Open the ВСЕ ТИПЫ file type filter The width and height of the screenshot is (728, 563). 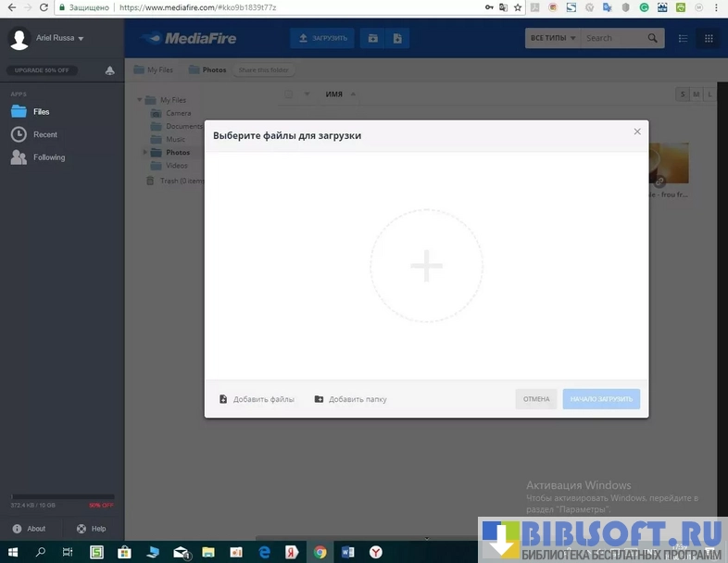tap(552, 38)
